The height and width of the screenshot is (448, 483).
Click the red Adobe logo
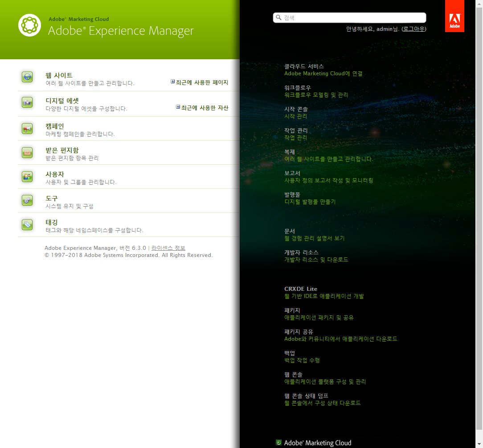pos(454,16)
